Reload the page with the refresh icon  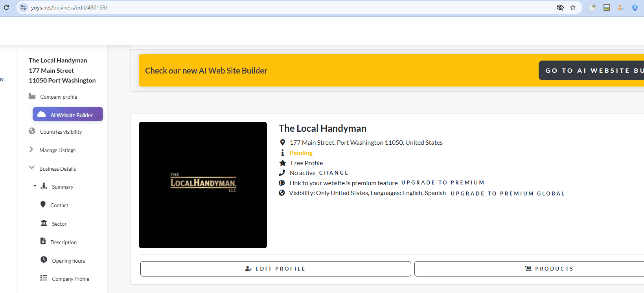pyautogui.click(x=6, y=7)
